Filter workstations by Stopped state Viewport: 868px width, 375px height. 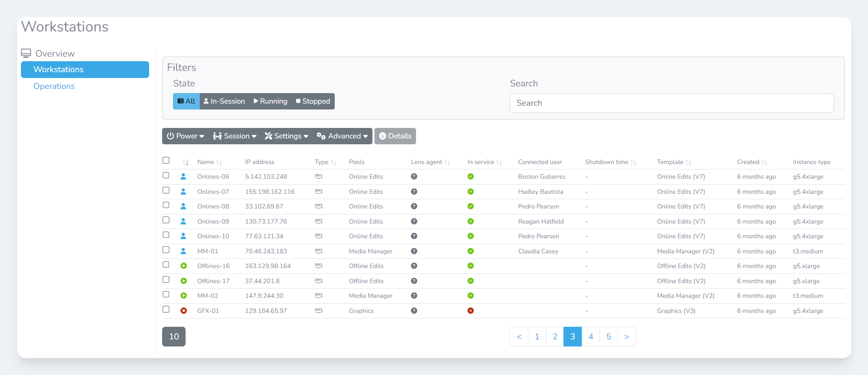pos(313,101)
